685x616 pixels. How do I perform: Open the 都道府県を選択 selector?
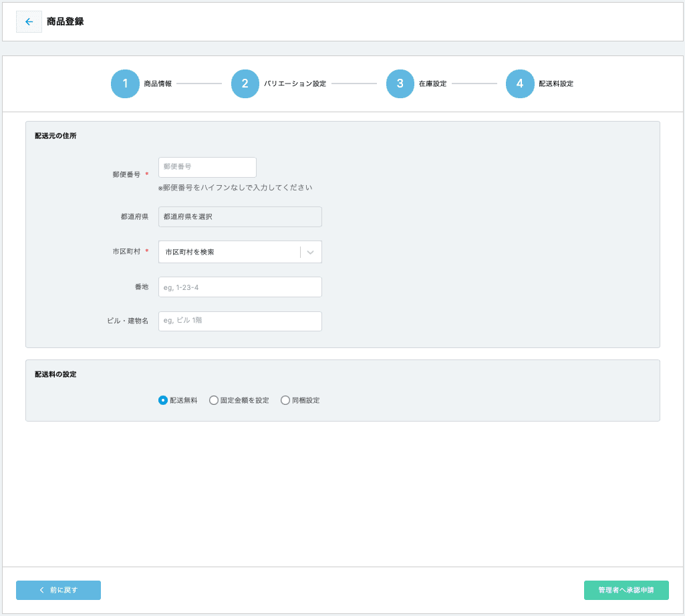pyautogui.click(x=240, y=217)
